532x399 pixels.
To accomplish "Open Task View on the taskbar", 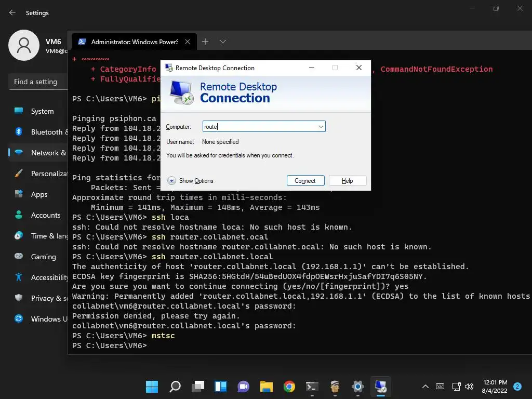I will click(198, 387).
